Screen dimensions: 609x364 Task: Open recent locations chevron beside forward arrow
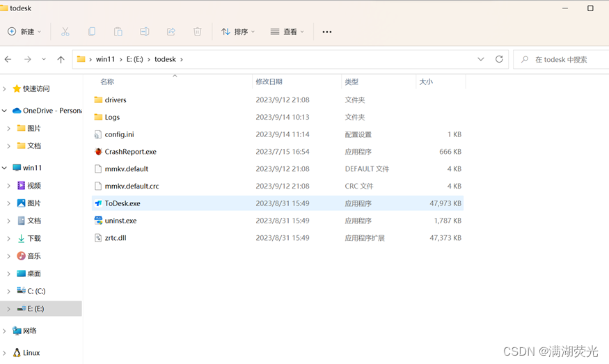pos(43,59)
